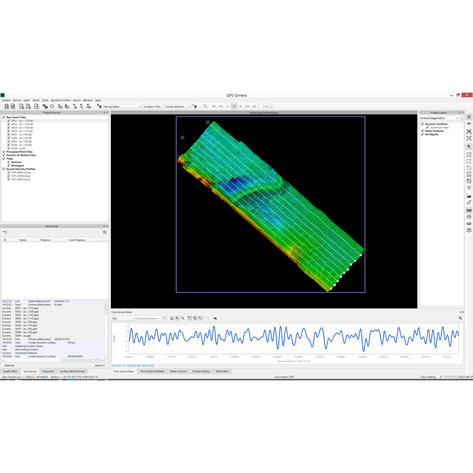
Task: Click the upper crossed-arrows icon in the right toolbar
Action: (x=469, y=131)
